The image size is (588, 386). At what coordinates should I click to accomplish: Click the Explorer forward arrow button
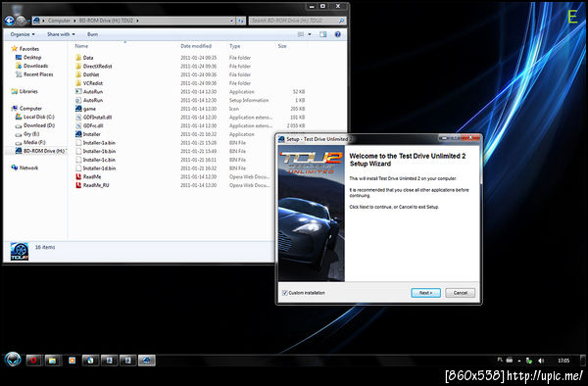[x=21, y=21]
